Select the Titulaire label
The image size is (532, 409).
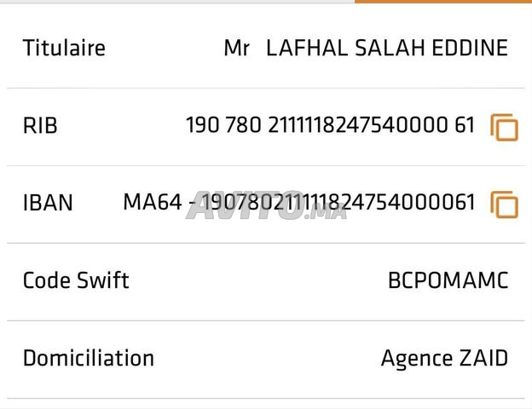click(64, 48)
